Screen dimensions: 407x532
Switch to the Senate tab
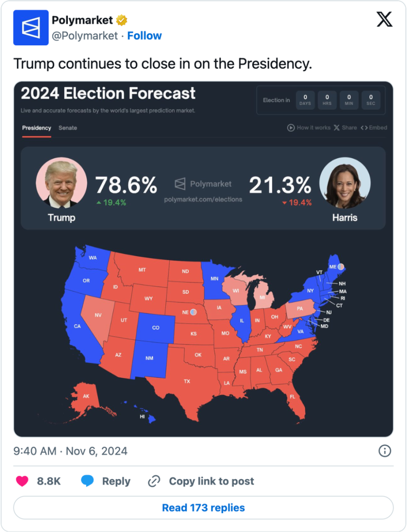tap(68, 128)
